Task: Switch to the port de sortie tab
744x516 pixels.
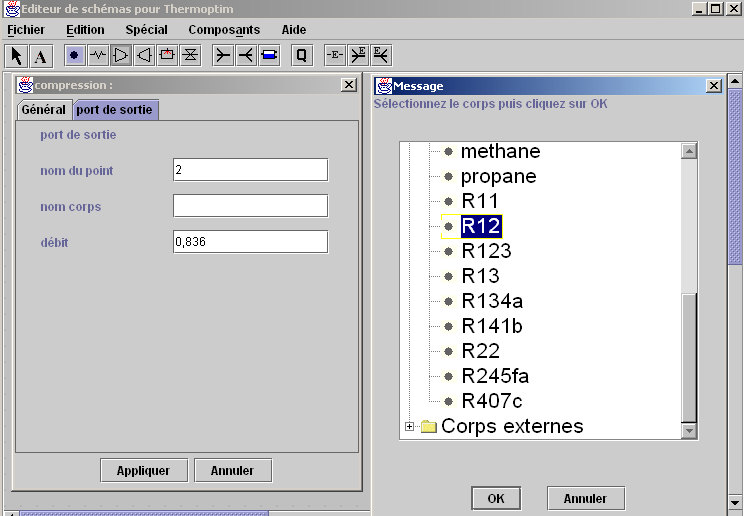Action: click(x=115, y=110)
